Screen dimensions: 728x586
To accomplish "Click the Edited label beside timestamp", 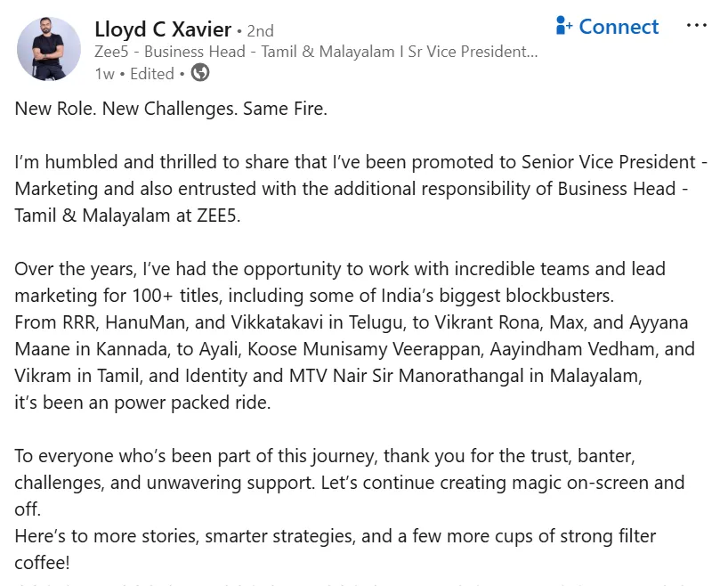I will pos(152,74).
